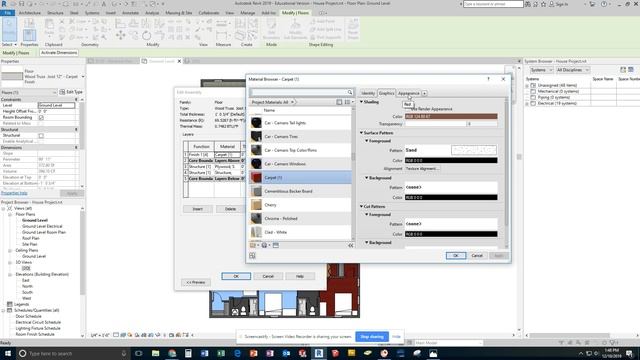Select the Move tool in Modify panel

[120, 36]
